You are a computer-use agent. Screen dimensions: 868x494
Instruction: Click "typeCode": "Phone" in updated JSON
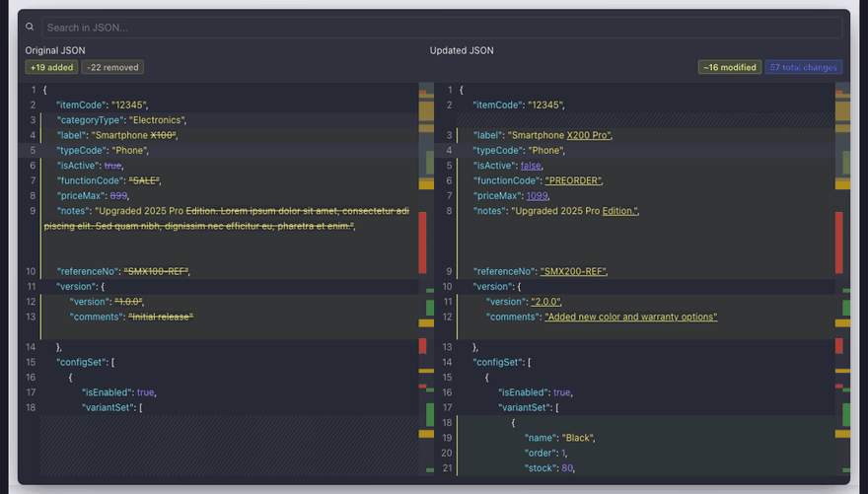[519, 150]
